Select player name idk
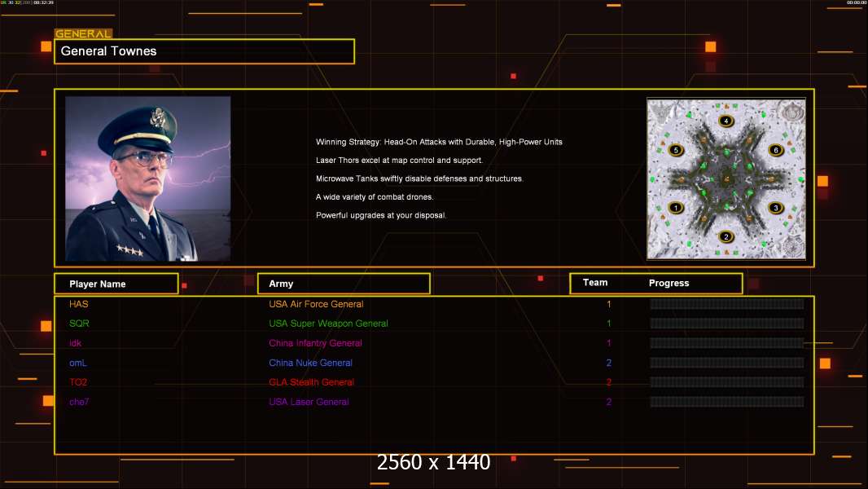The width and height of the screenshot is (868, 489). pyautogui.click(x=75, y=343)
